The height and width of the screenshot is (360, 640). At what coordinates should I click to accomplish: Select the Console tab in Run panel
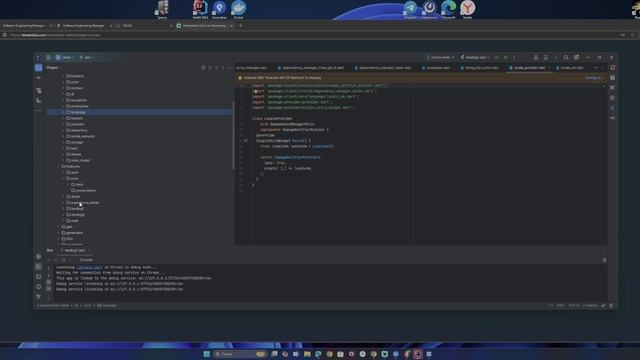tap(86, 260)
